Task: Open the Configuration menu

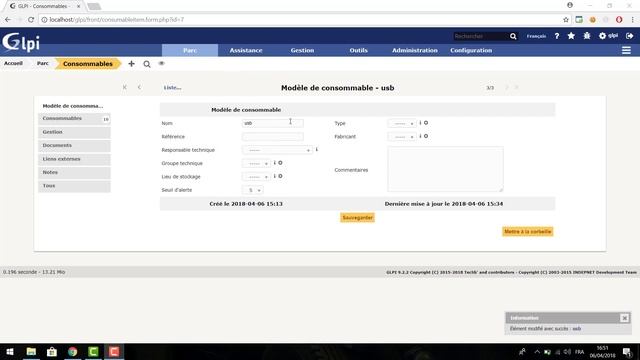Action: (x=471, y=50)
